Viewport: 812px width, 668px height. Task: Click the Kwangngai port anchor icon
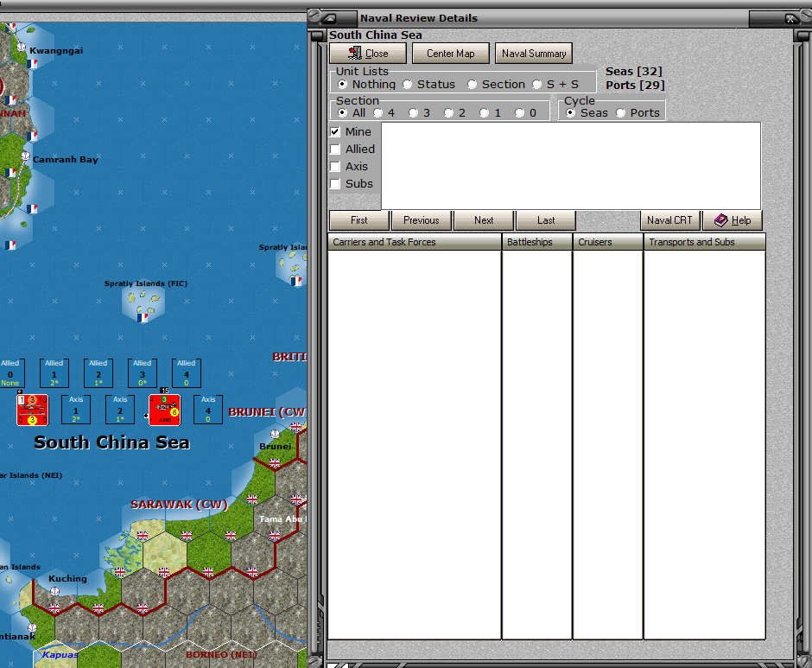tap(22, 47)
